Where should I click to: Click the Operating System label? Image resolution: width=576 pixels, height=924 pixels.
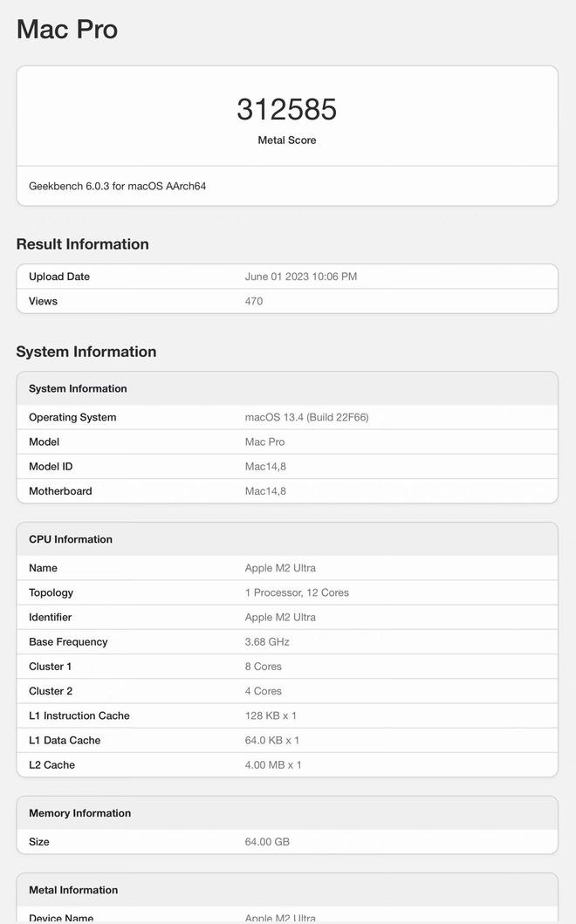pyautogui.click(x=72, y=417)
